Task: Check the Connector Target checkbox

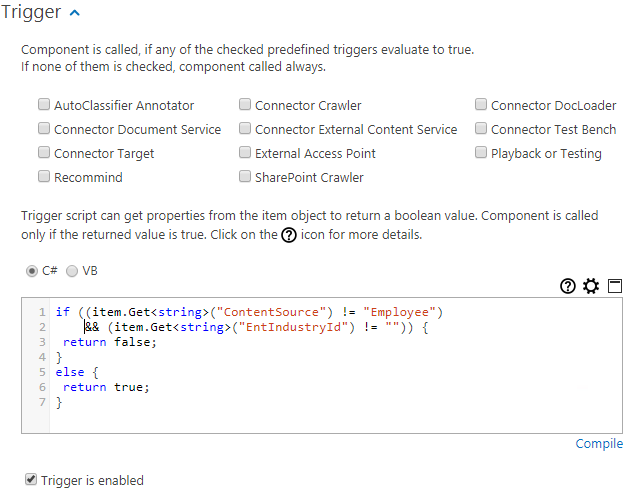Action: point(44,153)
